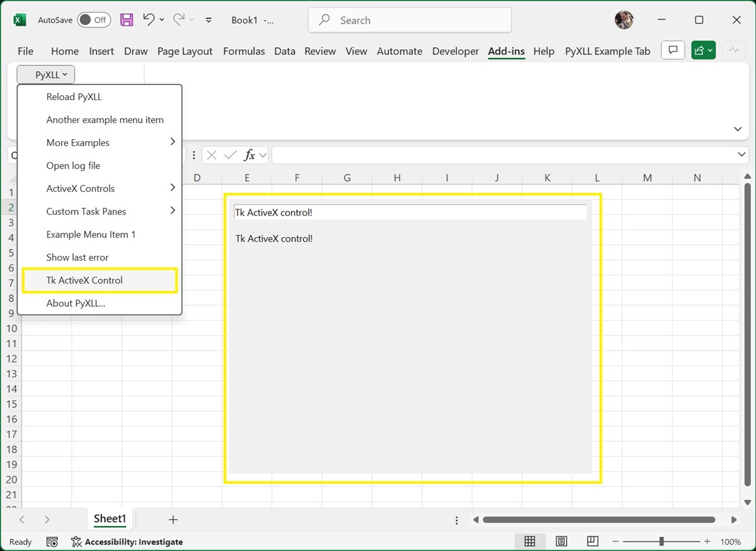Collapse the PyXLL menu dropdown button
The image size is (756, 551).
(x=47, y=74)
